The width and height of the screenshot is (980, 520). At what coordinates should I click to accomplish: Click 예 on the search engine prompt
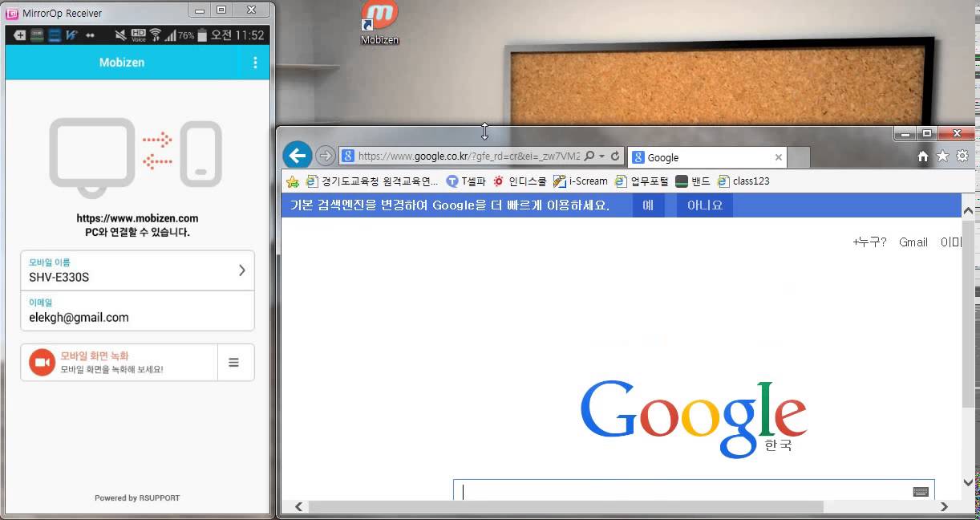648,205
